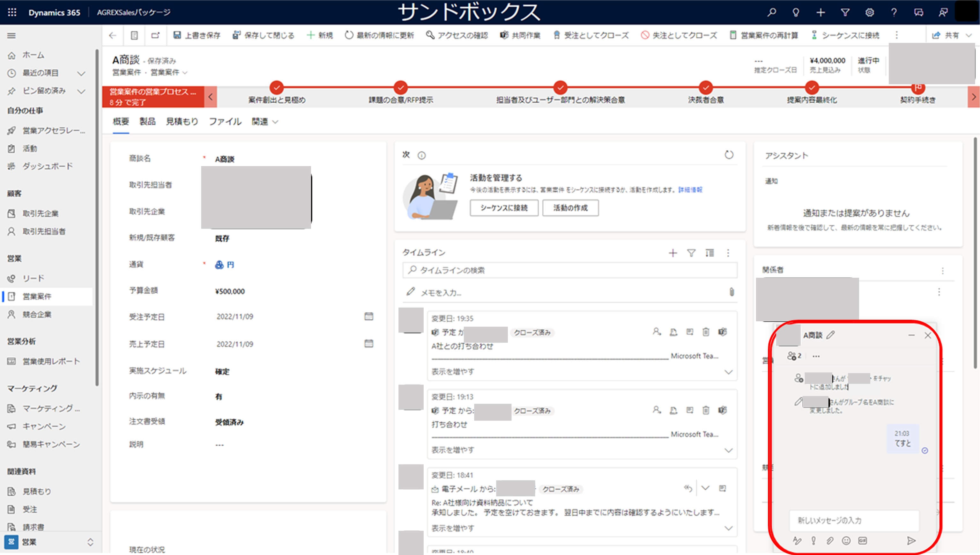Viewport: 980px width, 555px height.
Task: Click the search magnifier in top bar
Action: pyautogui.click(x=771, y=12)
